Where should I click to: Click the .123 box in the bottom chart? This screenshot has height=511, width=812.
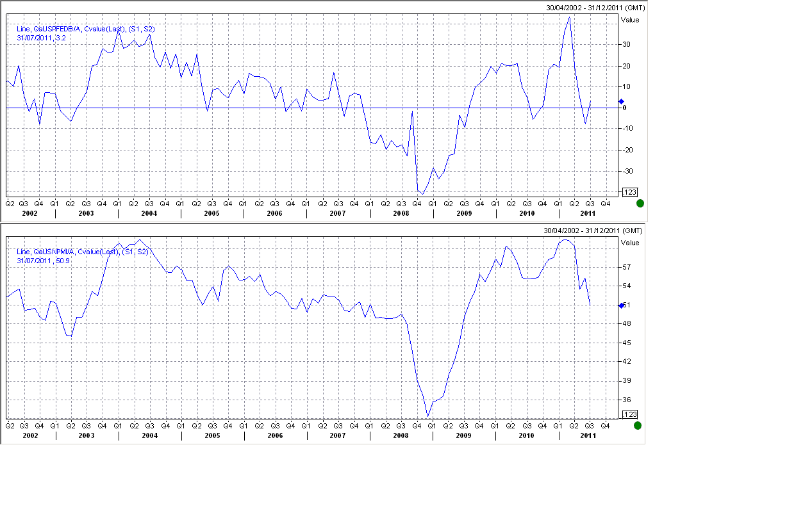(629, 414)
